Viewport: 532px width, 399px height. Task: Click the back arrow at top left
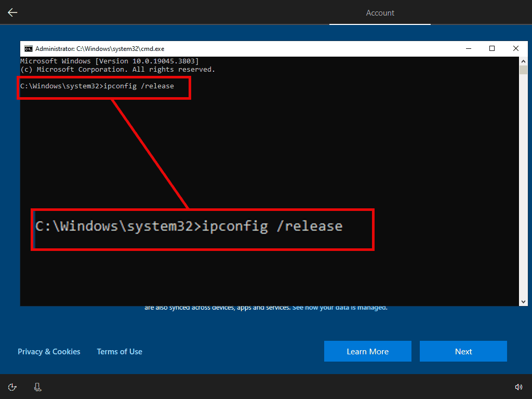[x=12, y=12]
